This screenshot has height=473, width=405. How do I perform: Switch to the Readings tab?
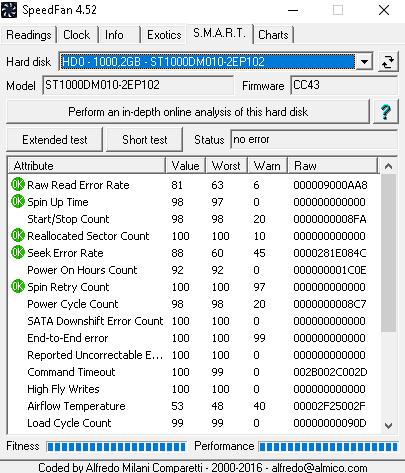pos(29,35)
